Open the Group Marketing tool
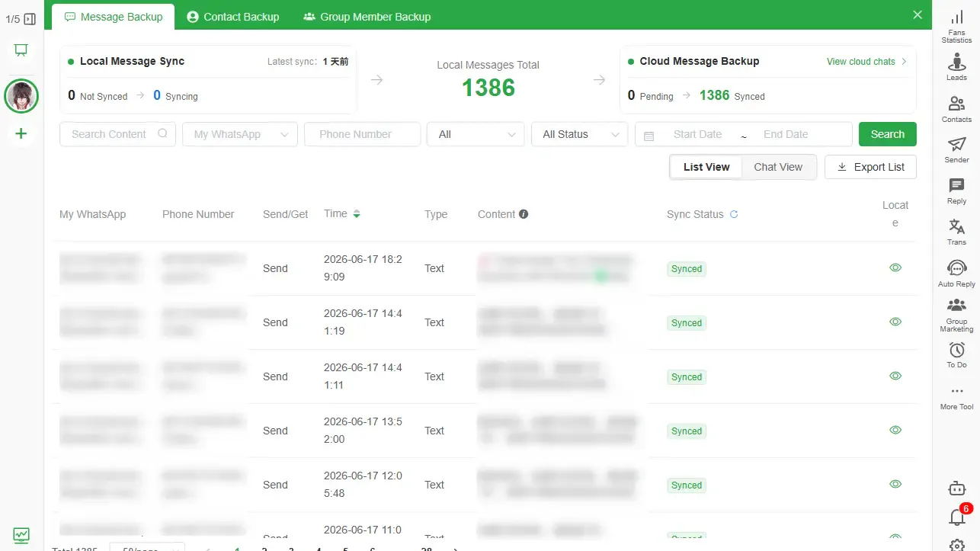The width and height of the screenshot is (980, 551). [956, 315]
